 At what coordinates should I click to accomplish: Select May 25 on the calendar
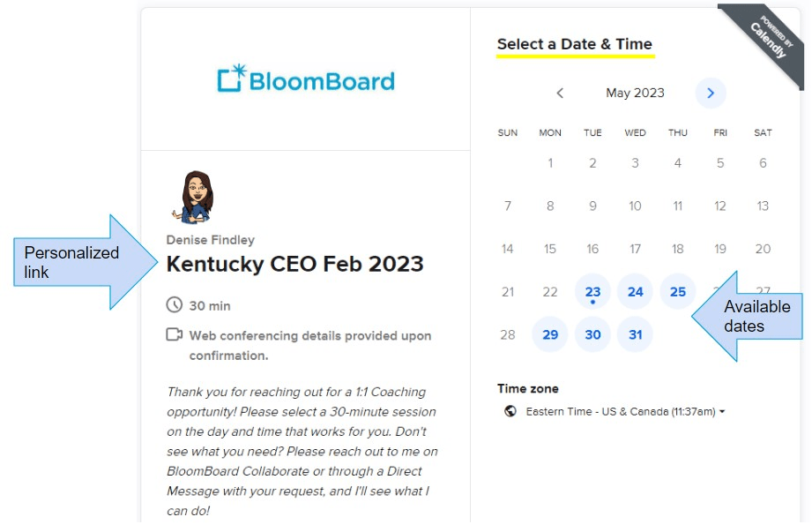coord(678,292)
